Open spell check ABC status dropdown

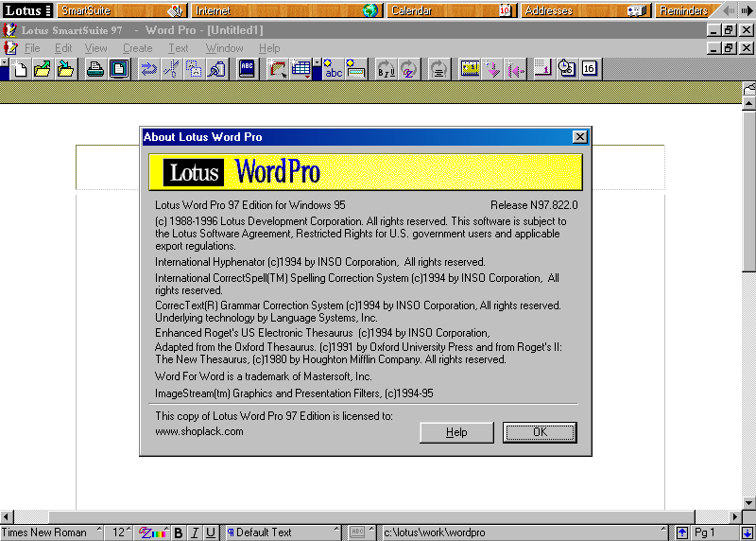pos(362,532)
